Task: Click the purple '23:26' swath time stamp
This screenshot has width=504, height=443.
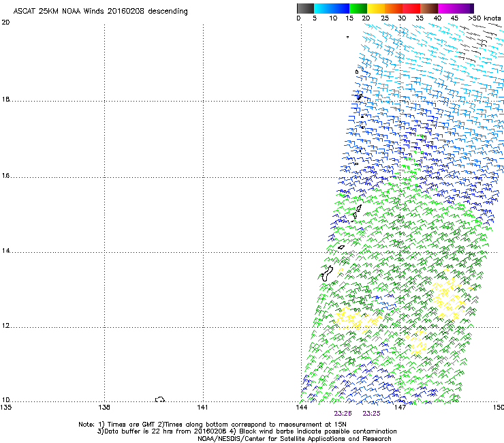Action: [x=343, y=414]
